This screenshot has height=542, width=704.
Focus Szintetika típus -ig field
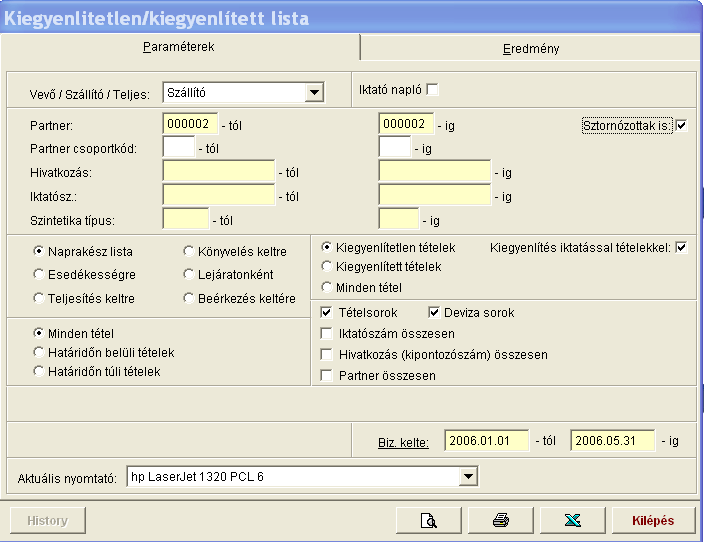tap(399, 219)
